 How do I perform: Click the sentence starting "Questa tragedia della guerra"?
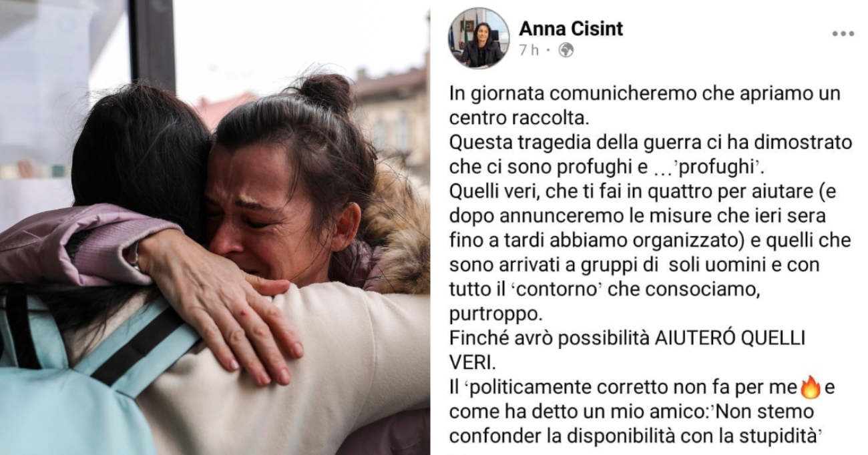650,155
